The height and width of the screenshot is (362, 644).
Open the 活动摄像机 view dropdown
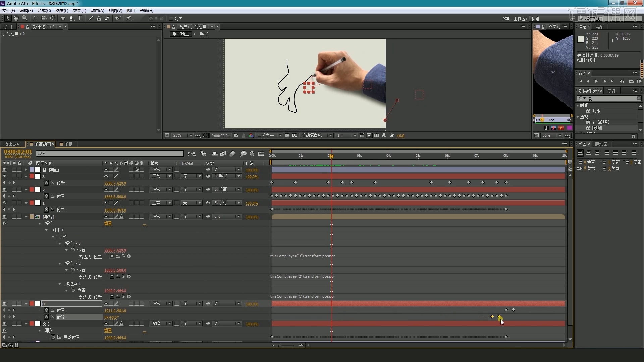pyautogui.click(x=316, y=136)
